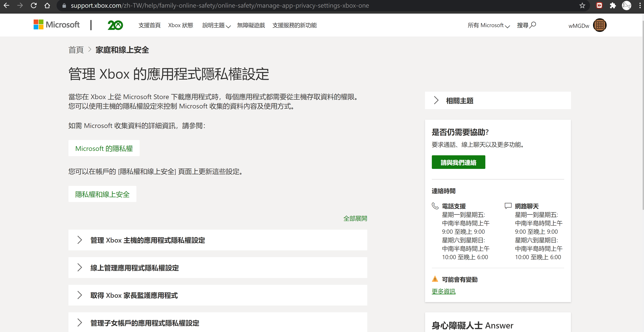Click the 身心障礙人士 Answer heading
Screen dimensions: 644x332
(x=472, y=325)
